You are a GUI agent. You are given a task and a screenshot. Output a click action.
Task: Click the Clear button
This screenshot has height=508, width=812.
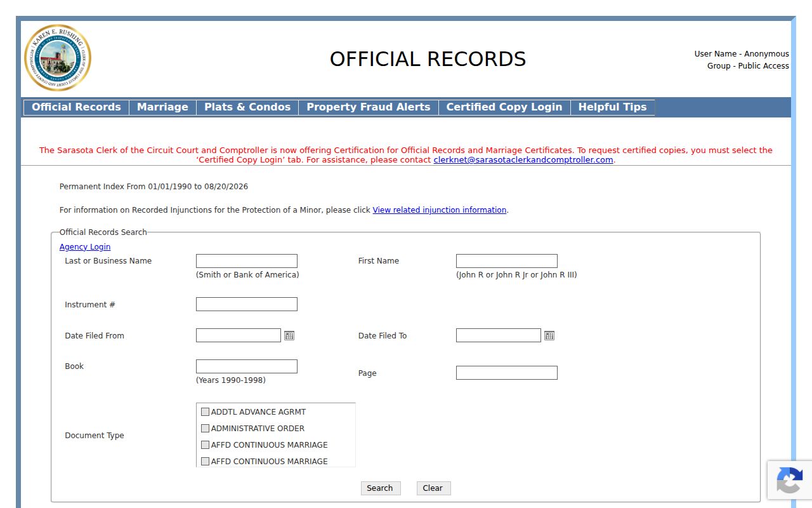tap(433, 488)
